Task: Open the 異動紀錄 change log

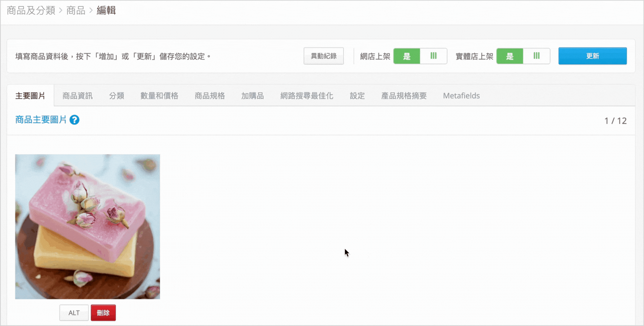Action: [324, 56]
